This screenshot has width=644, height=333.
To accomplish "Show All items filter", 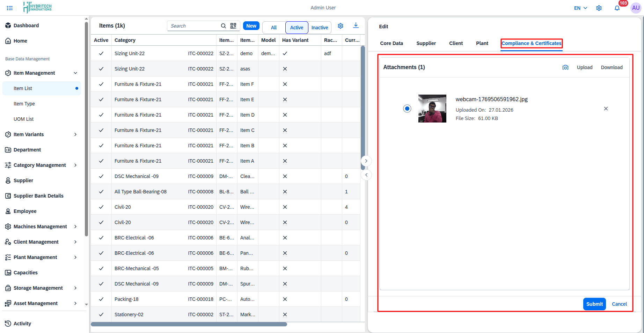I will tap(273, 28).
